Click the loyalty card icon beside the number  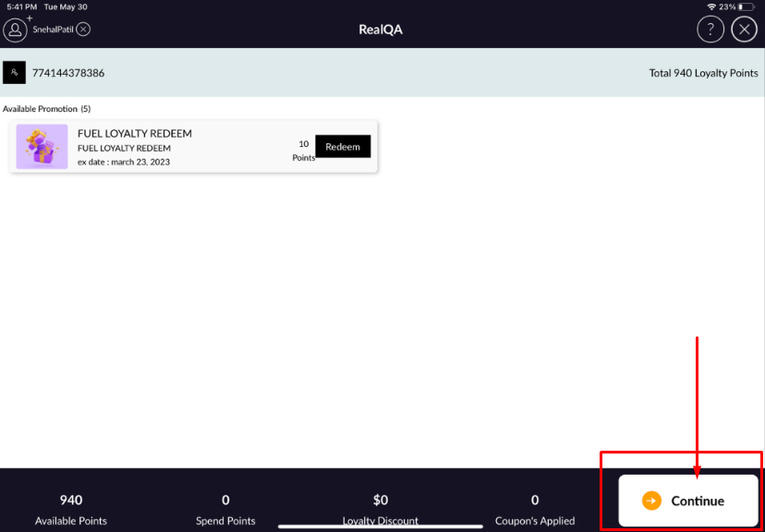14,73
